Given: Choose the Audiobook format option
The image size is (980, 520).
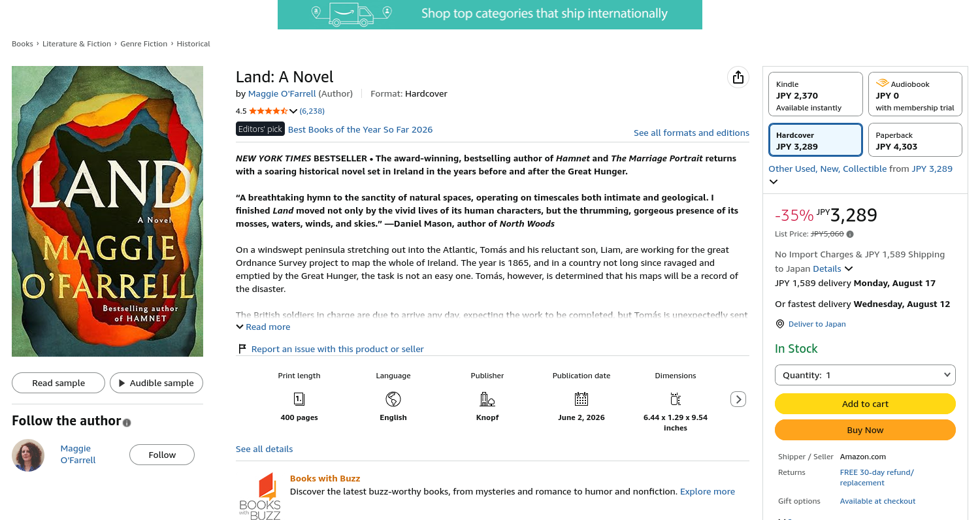Looking at the screenshot, I should coord(915,95).
